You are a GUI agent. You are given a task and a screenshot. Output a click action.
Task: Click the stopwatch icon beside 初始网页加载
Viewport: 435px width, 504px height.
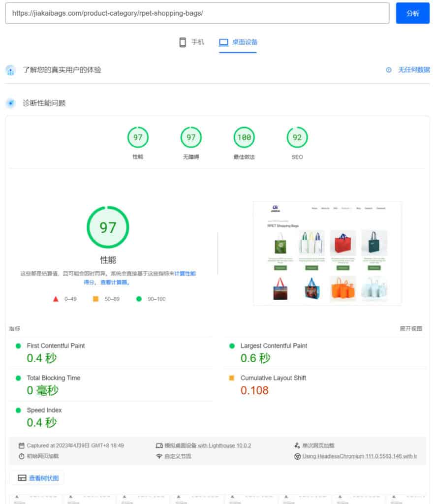[22, 456]
